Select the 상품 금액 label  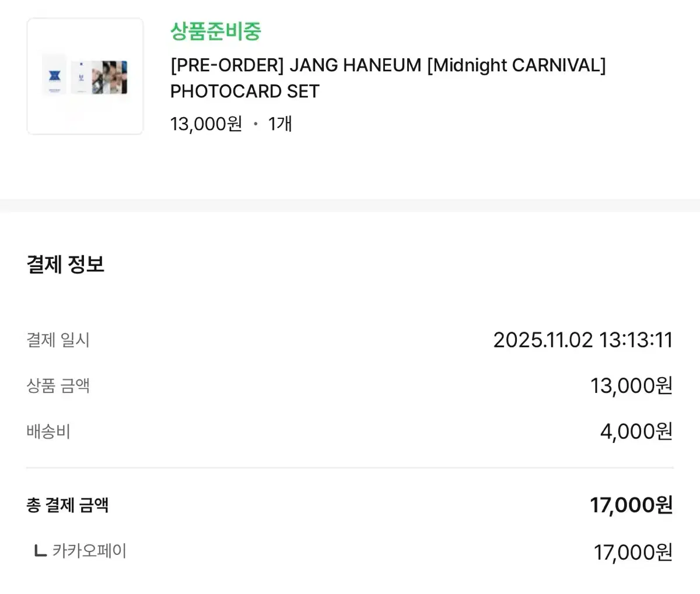click(58, 385)
